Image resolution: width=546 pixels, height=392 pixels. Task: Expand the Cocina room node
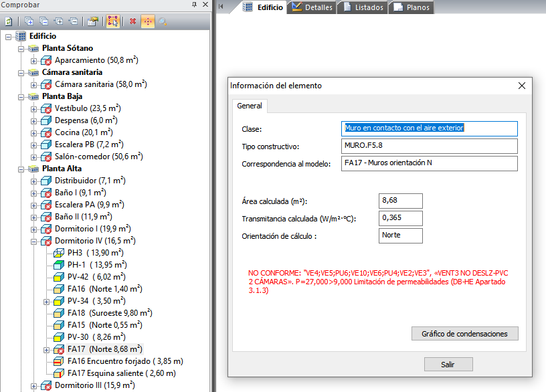(33, 133)
